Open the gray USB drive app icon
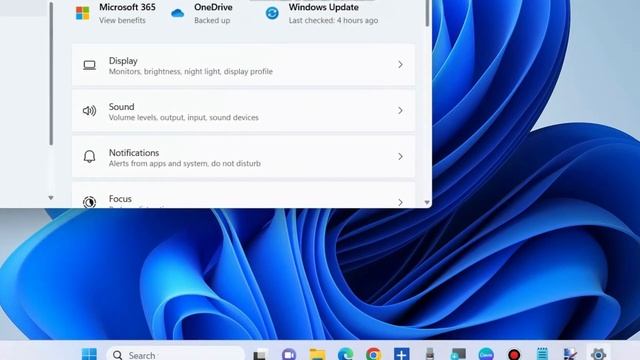The image size is (640, 360). point(430,354)
